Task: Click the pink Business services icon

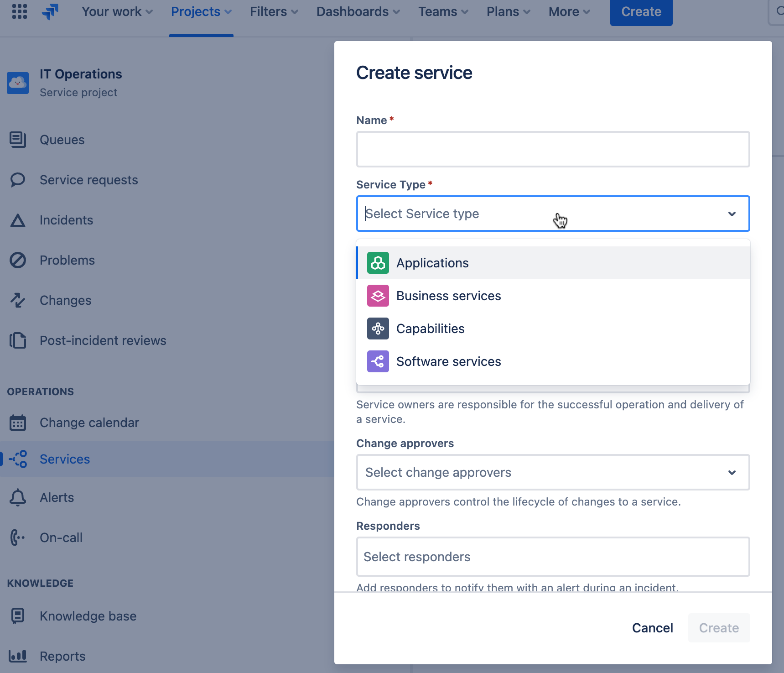Action: [378, 296]
